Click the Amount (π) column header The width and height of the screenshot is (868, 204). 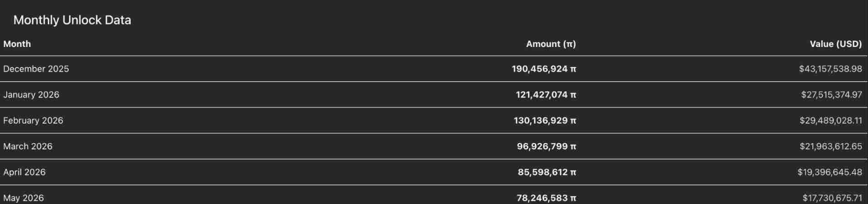coord(551,44)
